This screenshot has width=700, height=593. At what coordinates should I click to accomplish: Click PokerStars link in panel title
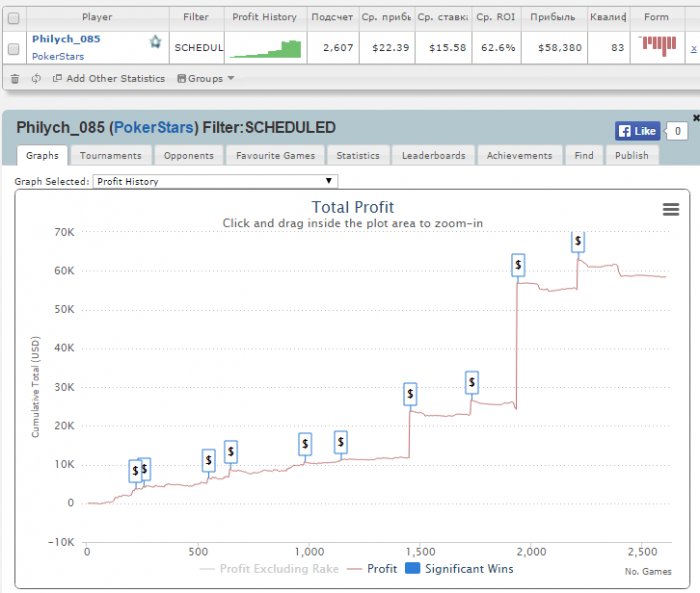point(154,128)
